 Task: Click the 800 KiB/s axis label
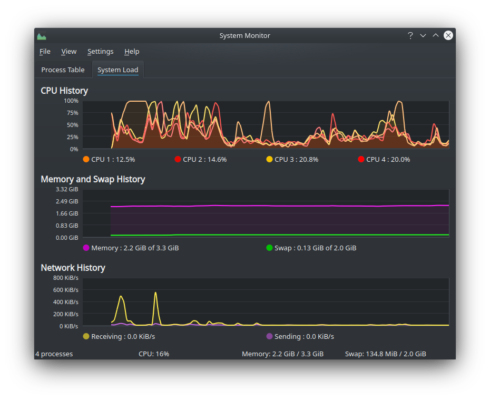click(x=65, y=278)
